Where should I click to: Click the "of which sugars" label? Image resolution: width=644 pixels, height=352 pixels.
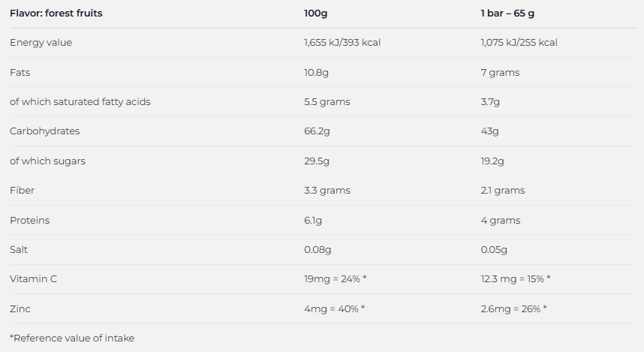pos(47,161)
